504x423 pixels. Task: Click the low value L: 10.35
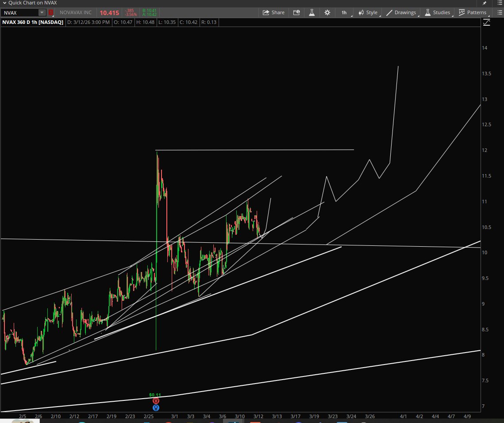click(x=167, y=22)
